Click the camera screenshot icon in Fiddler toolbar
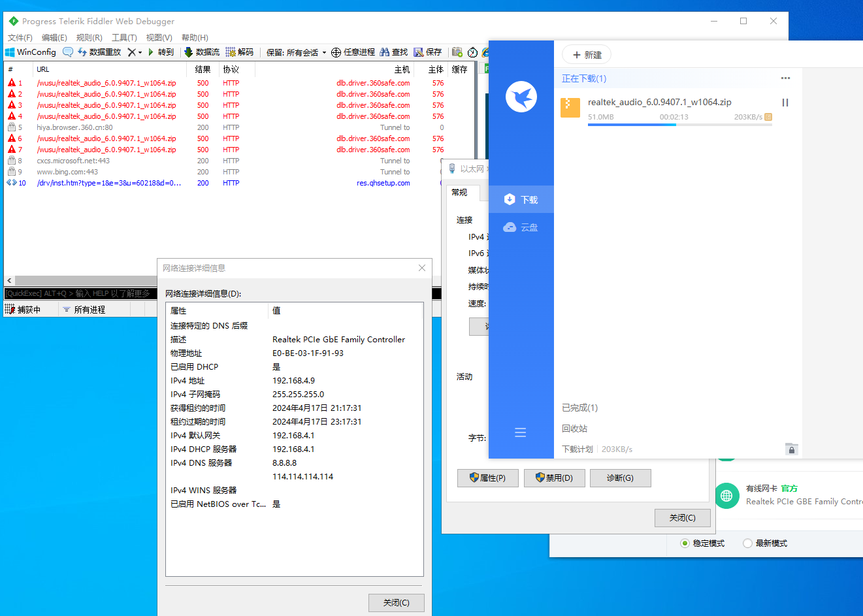Viewport: 863px width, 616px height. tap(457, 52)
